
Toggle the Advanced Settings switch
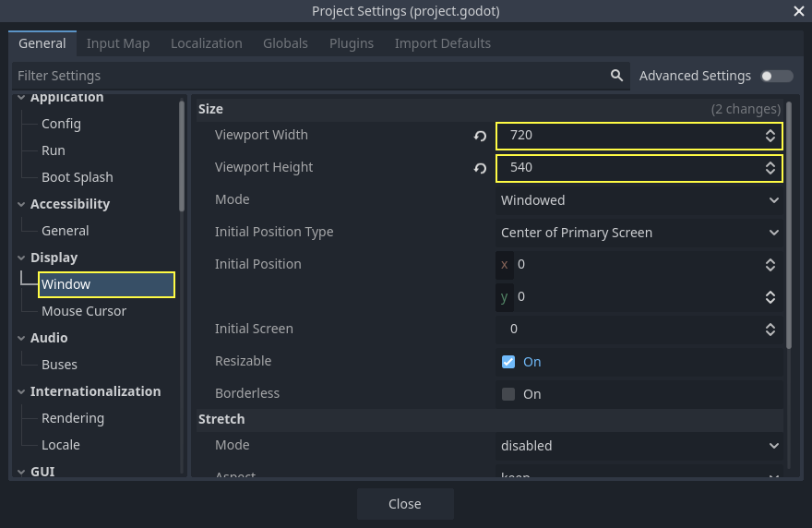(776, 76)
